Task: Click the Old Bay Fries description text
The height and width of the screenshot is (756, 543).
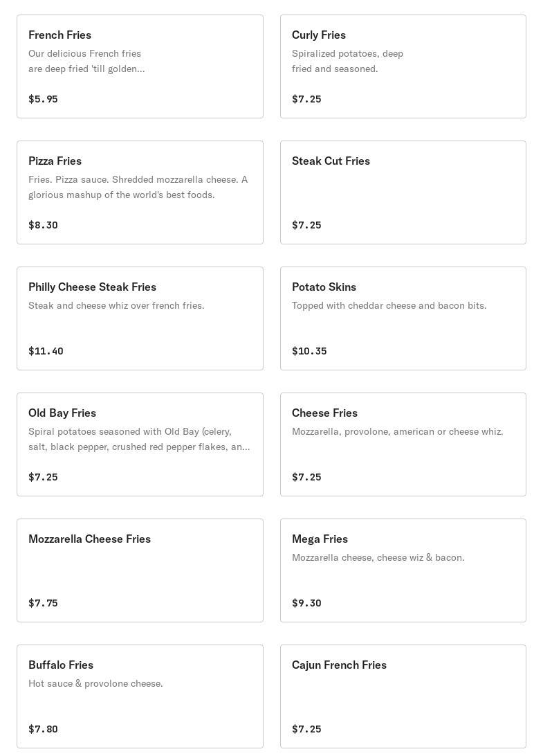Action: 138,439
